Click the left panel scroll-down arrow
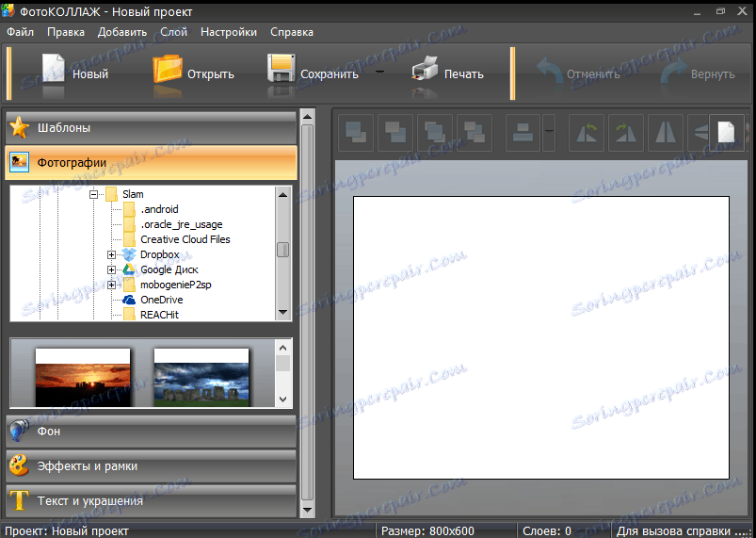Screen dimensions: 756x538 (307, 510)
